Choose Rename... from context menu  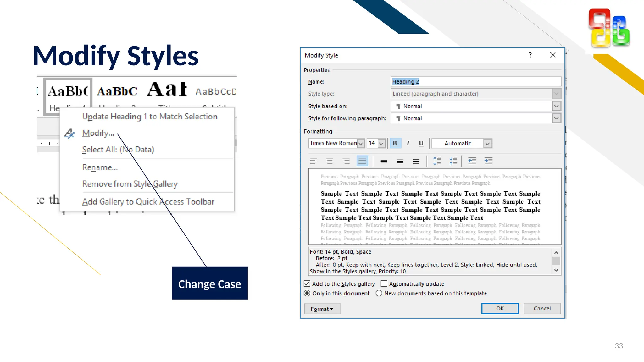(147, 167)
